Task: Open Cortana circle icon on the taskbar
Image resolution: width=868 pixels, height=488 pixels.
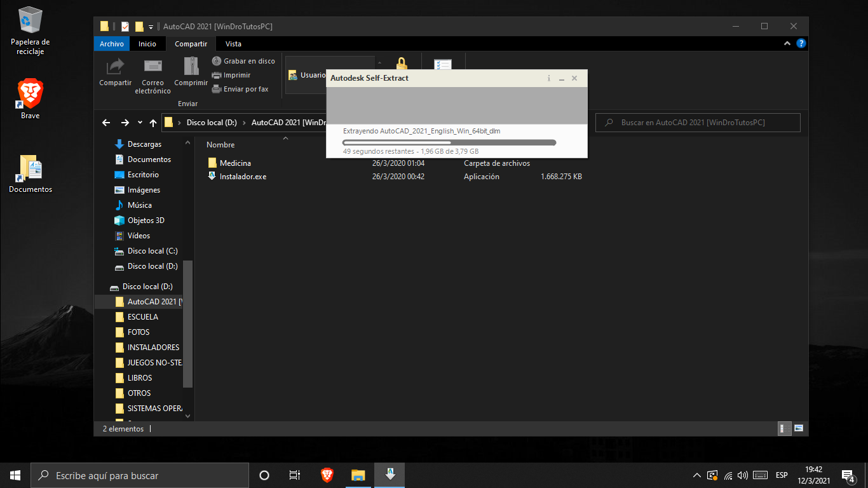Action: click(x=264, y=475)
